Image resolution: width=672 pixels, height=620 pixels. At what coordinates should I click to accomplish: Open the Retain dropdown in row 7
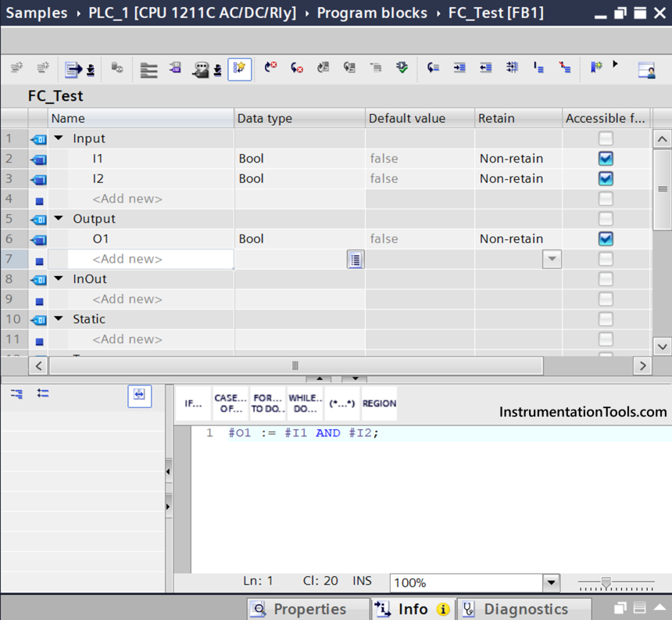(x=552, y=259)
